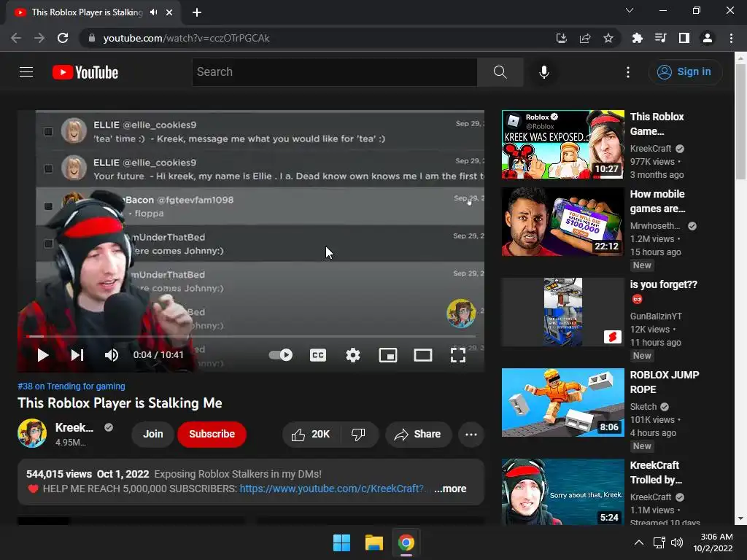The width and height of the screenshot is (747, 560).
Task: Click the channel watermark in video player
Action: 461,314
